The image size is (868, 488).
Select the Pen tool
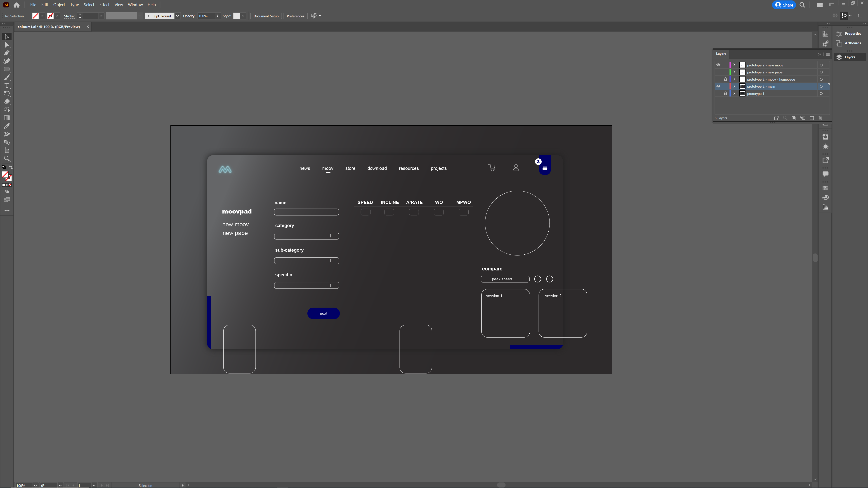pos(7,53)
